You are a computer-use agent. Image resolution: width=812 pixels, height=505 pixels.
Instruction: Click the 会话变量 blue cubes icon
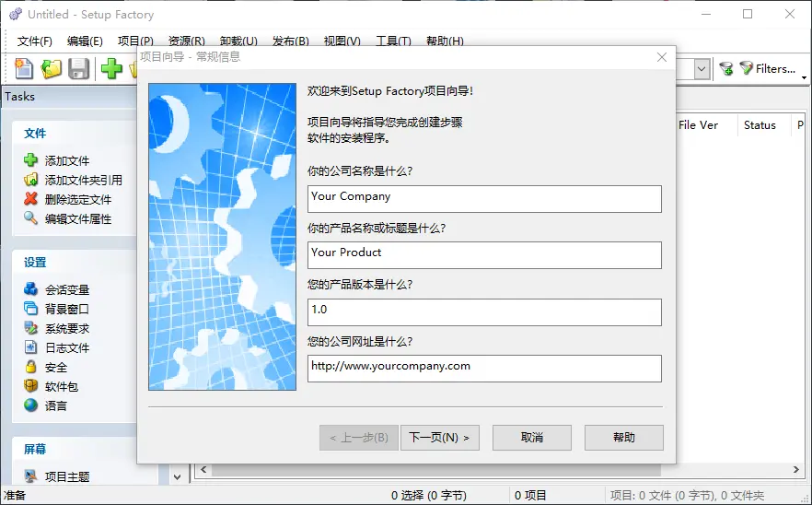[30, 288]
